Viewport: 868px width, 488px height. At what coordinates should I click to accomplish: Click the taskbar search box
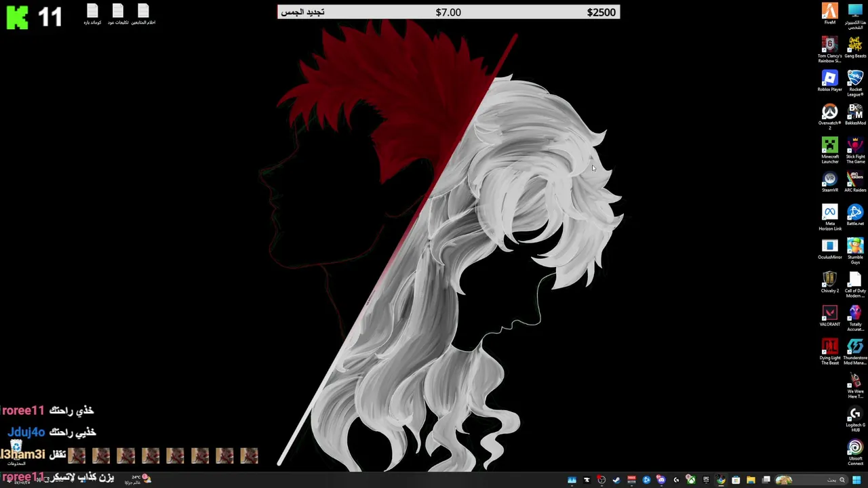(x=811, y=480)
